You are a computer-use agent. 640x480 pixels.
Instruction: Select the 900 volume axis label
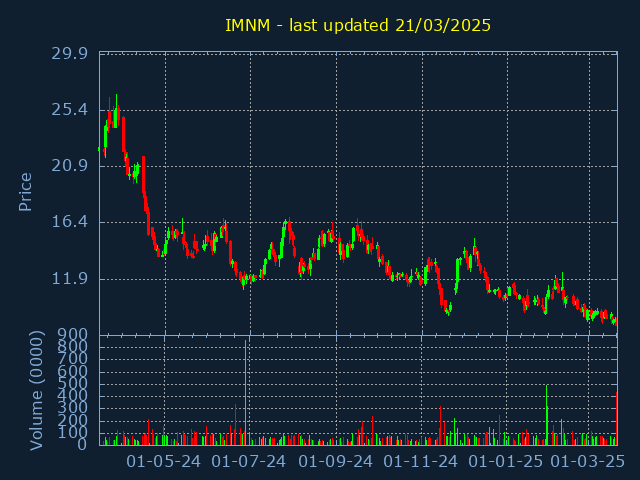(x=72, y=335)
